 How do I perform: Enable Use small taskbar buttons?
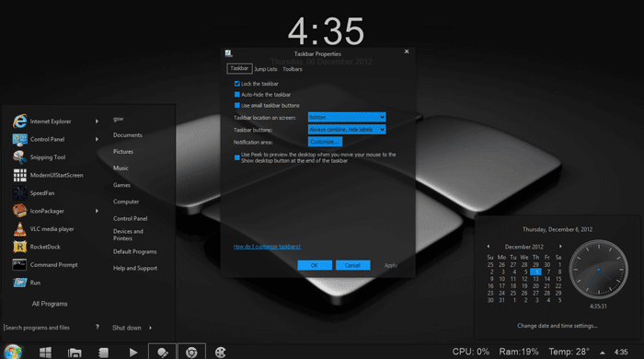click(237, 105)
